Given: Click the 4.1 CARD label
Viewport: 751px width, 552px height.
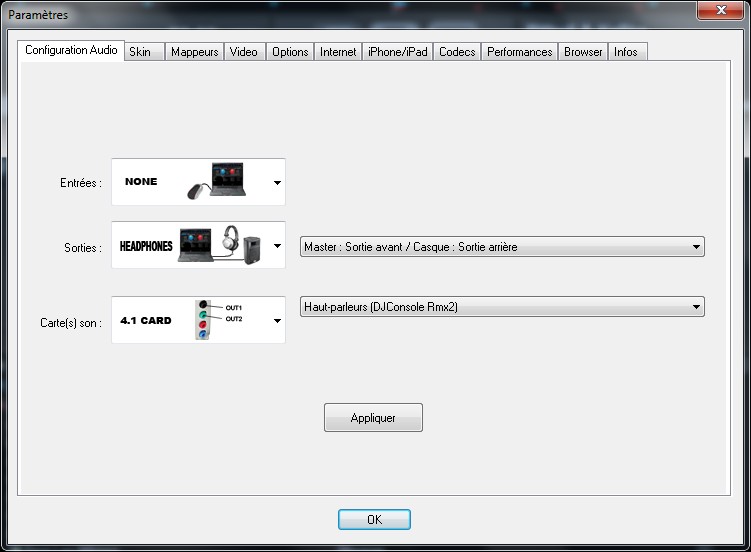Looking at the screenshot, I should tap(146, 320).
